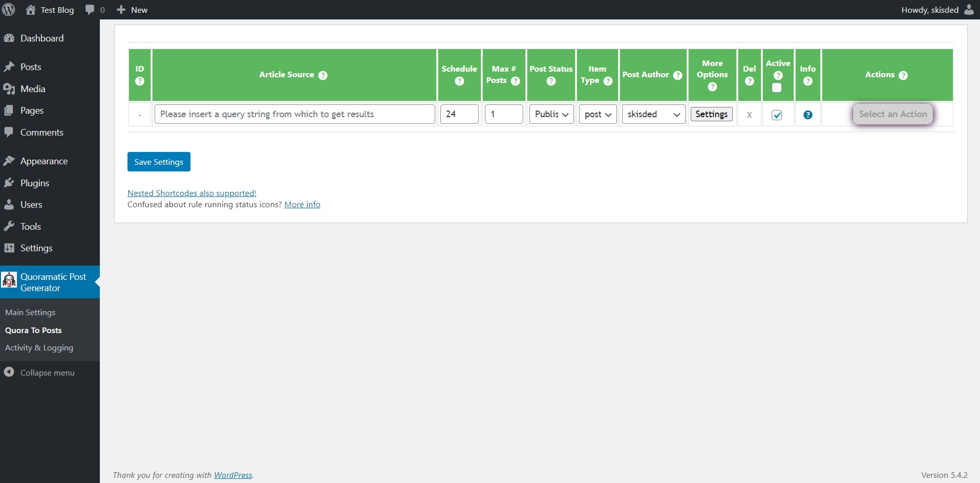The width and height of the screenshot is (980, 483).
Task: Click the blue info icon in rule row
Action: [808, 115]
